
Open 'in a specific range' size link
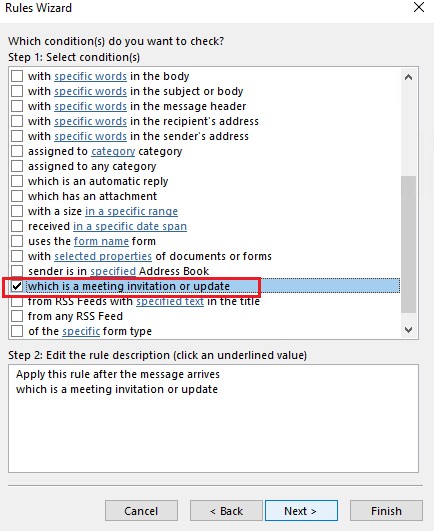click(131, 211)
